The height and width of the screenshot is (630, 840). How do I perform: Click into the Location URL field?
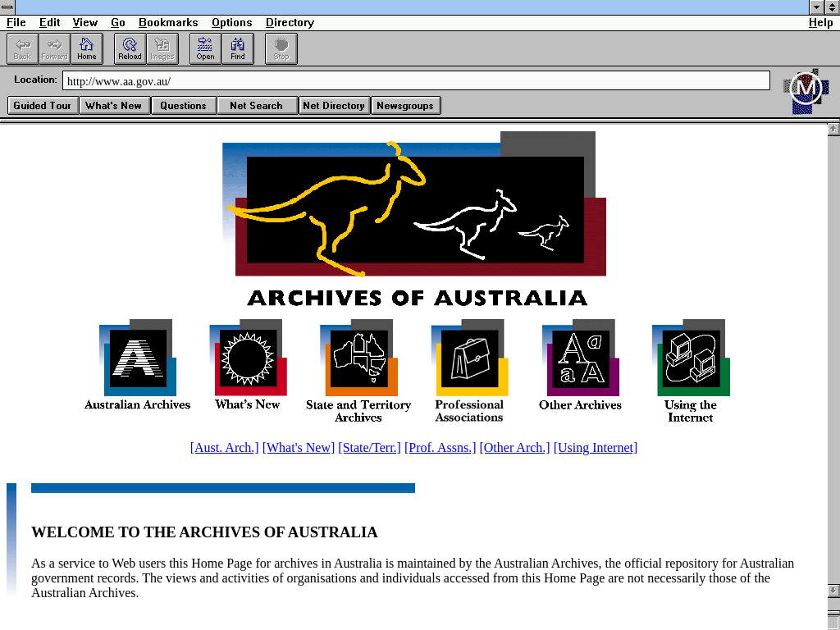pos(416,81)
